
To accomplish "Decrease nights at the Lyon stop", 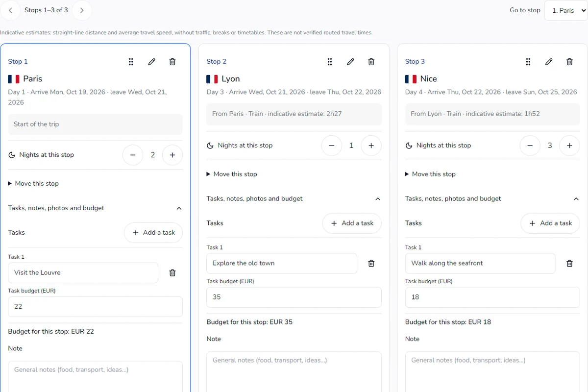I will pos(332,146).
